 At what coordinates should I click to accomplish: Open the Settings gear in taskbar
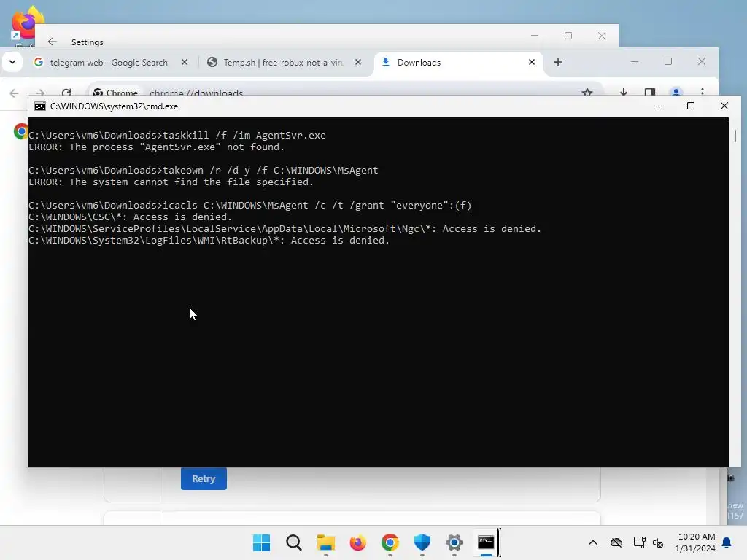pos(454,542)
